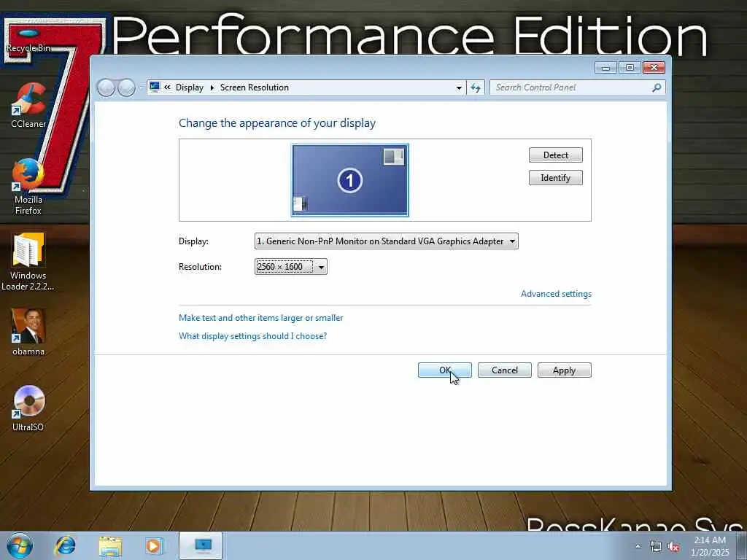Image resolution: width=747 pixels, height=560 pixels.
Task: Select the obamna desktop shortcut
Action: tap(28, 332)
